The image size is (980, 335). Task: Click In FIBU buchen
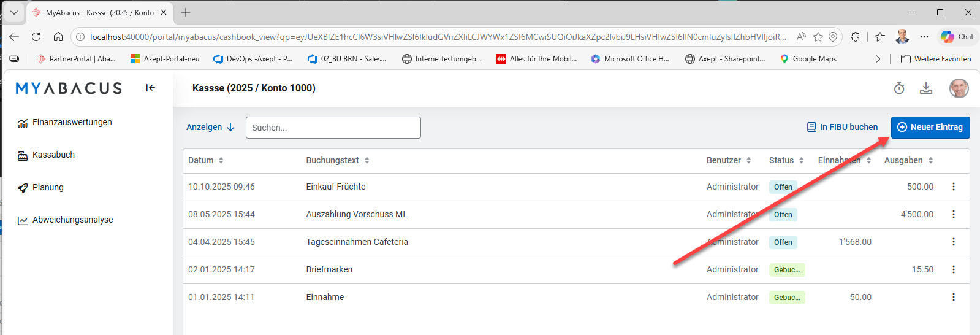[x=842, y=127]
